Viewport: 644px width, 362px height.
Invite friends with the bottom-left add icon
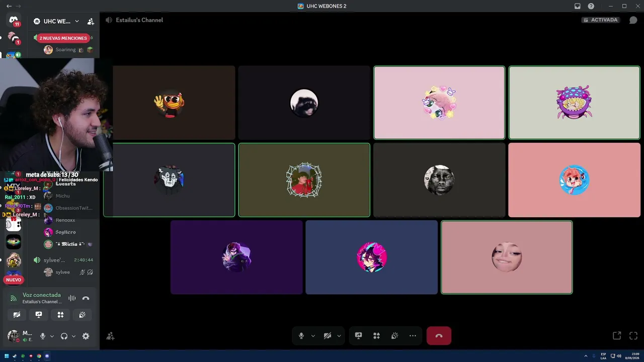click(111, 336)
